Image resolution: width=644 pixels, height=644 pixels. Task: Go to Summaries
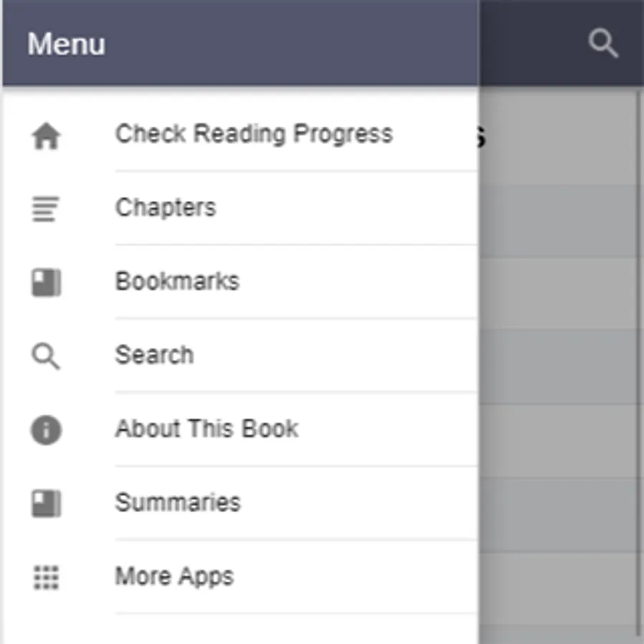coord(177,502)
